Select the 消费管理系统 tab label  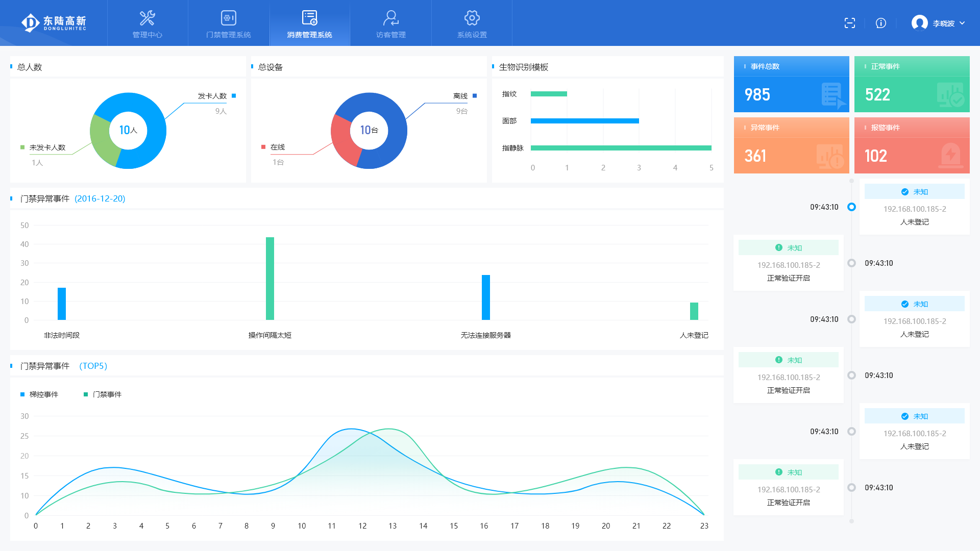tap(309, 35)
